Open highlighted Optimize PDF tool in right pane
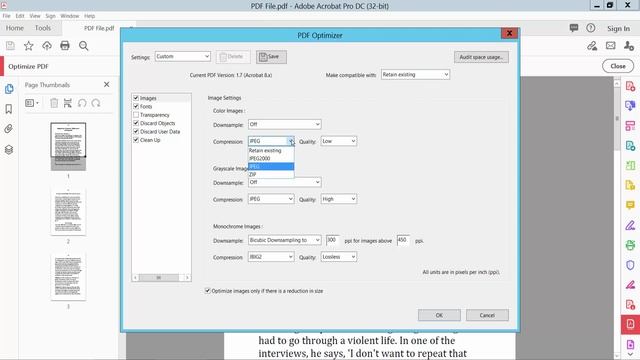Screen dimensions: 640x360 pyautogui.click(x=630, y=324)
